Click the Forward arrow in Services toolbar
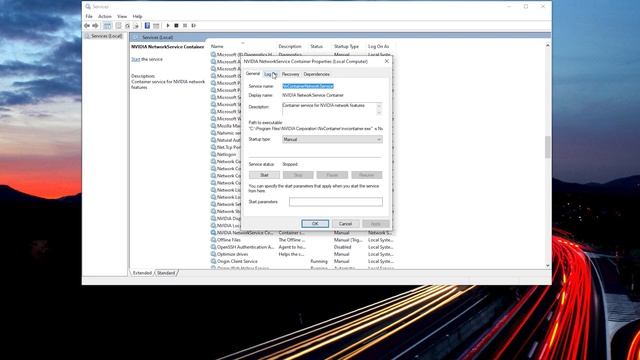 tap(96, 26)
